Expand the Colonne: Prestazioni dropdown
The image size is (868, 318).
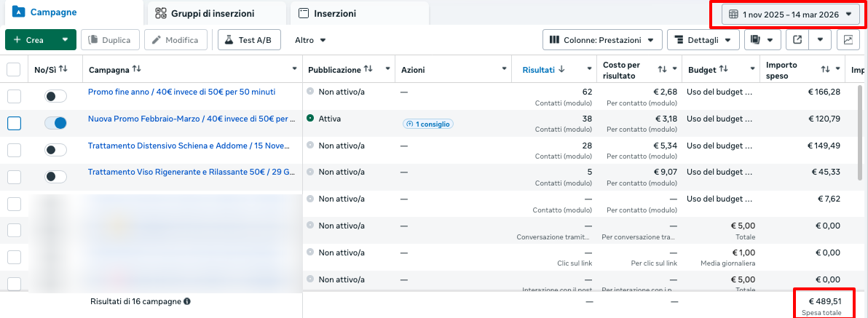click(601, 40)
